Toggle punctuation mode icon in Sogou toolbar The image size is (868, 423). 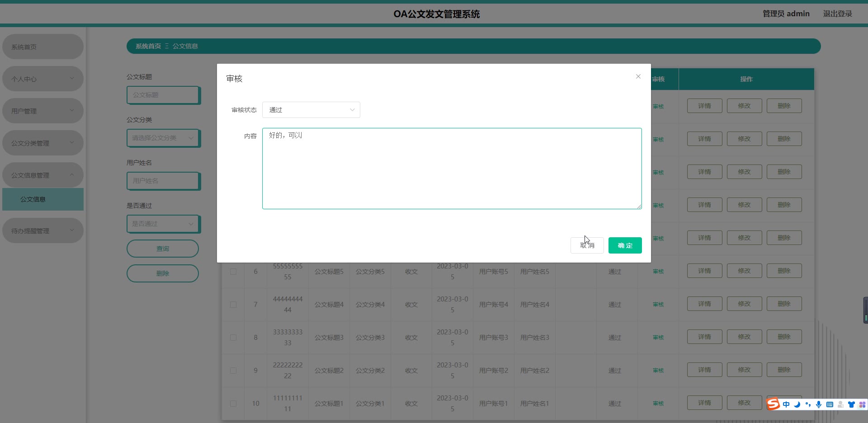pyautogui.click(x=808, y=404)
